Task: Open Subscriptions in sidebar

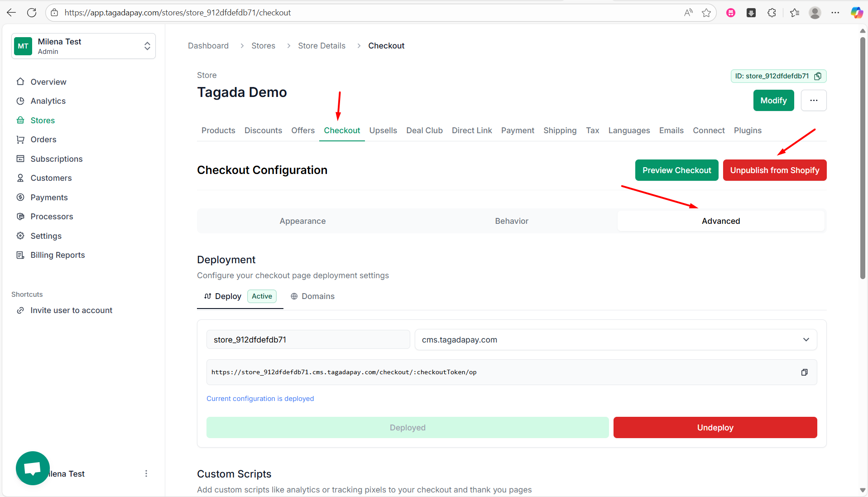Action: point(56,159)
